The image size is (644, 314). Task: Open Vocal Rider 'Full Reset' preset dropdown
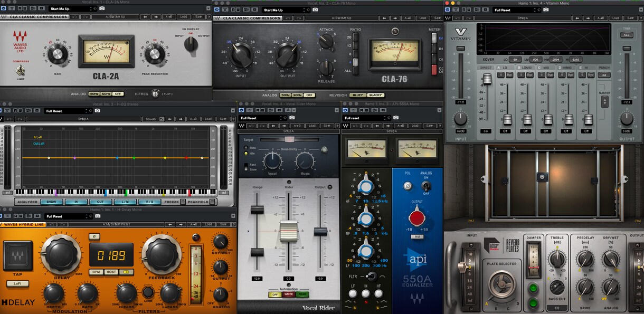(263, 118)
